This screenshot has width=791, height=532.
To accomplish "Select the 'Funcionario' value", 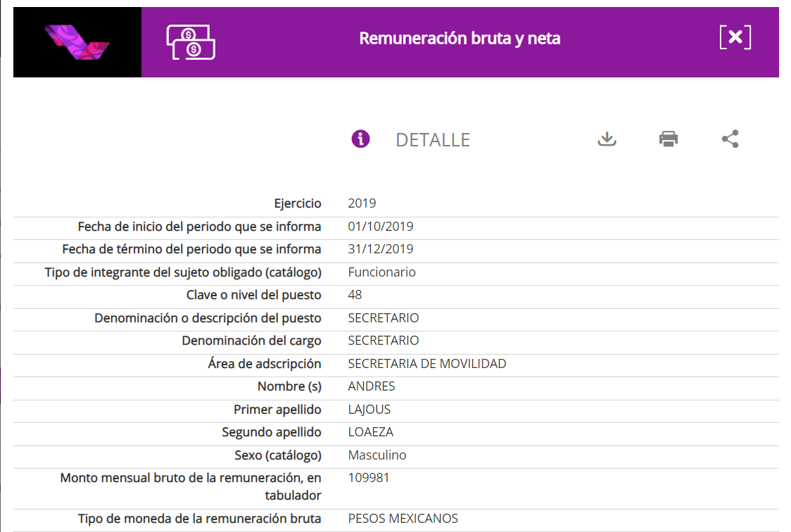I will 381,272.
